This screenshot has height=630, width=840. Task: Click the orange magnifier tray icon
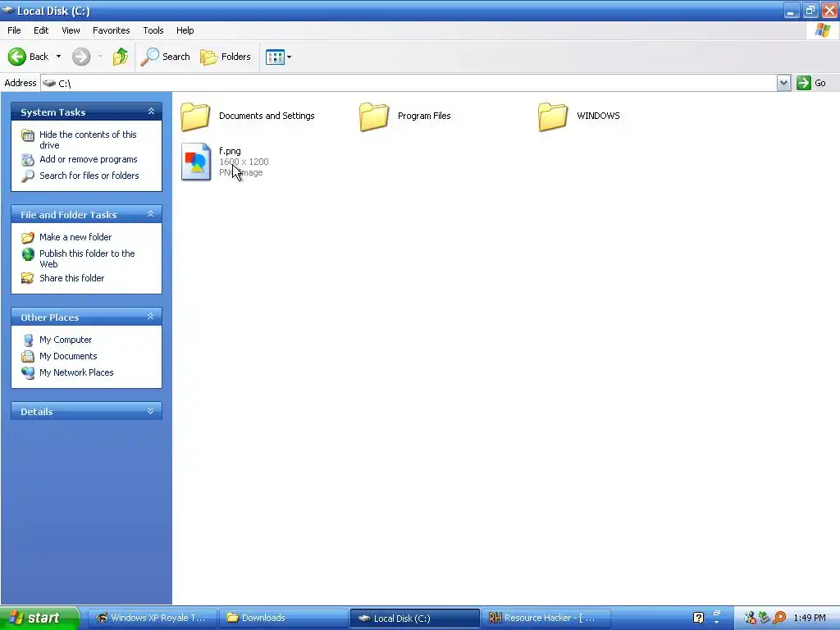coord(780,618)
